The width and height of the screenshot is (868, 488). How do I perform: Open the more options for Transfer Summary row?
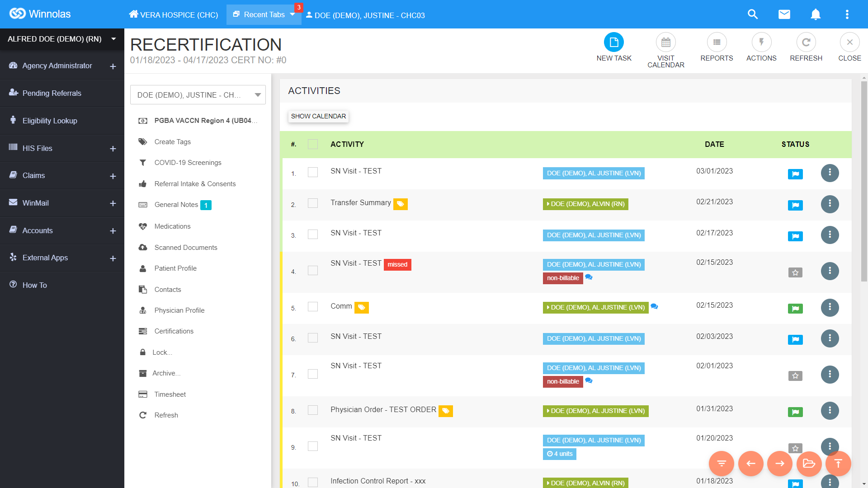coord(830,204)
